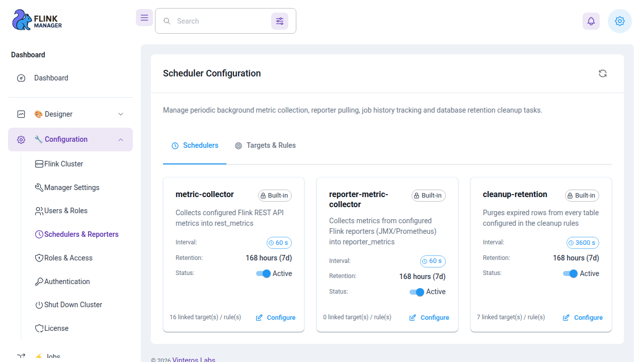This screenshot has width=644, height=362.
Task: Click the Manager Settings tools icon
Action: click(39, 188)
